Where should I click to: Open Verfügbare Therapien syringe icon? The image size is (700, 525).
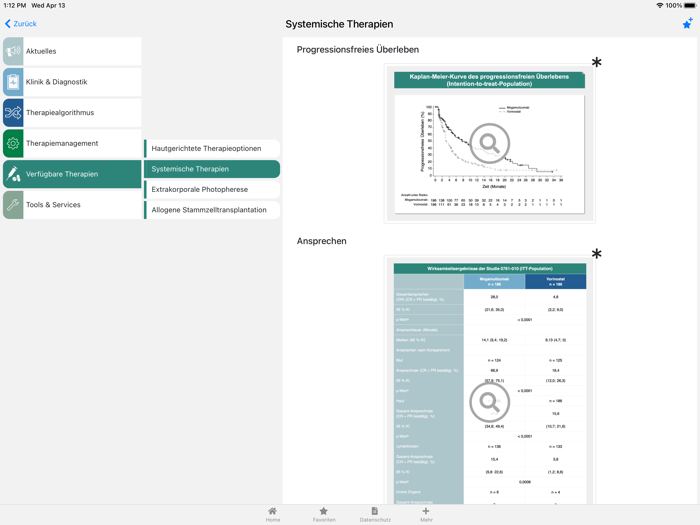[13, 174]
